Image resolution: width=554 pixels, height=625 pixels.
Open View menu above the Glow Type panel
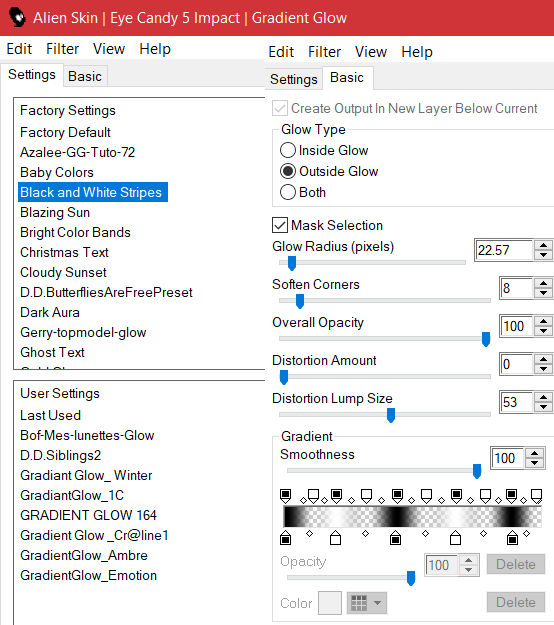pyautogui.click(x=371, y=52)
